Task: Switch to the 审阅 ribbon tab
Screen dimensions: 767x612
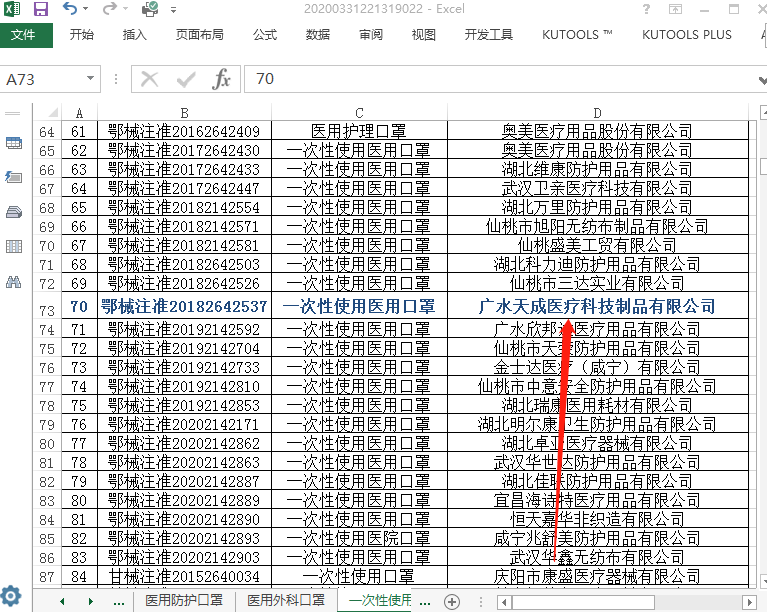Action: tap(371, 35)
